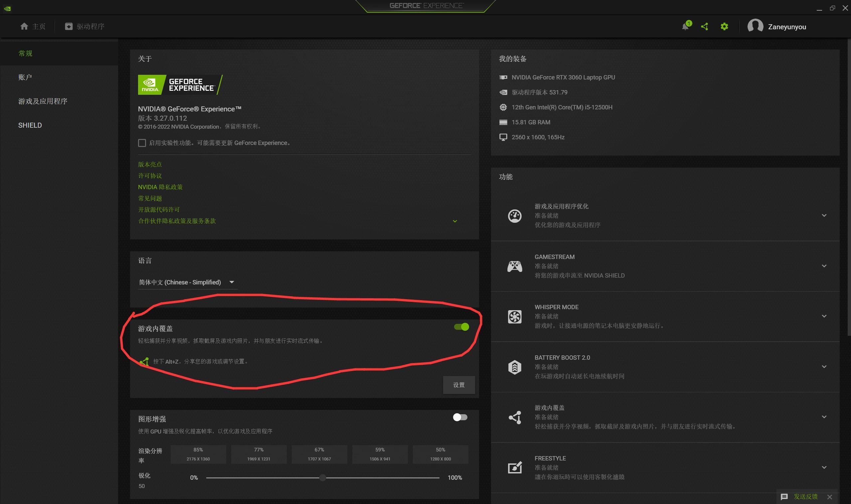
Task: Expand the 游戏内覆盖 feature row chevron
Action: (x=824, y=417)
